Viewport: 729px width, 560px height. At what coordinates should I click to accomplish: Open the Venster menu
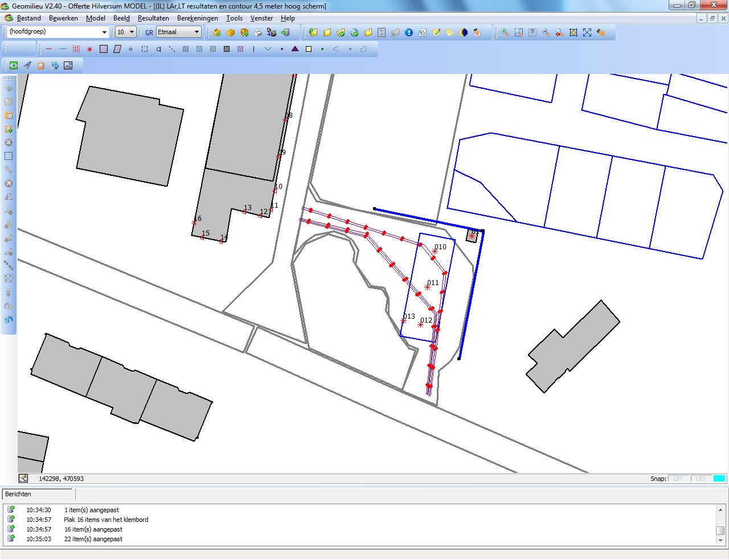pyautogui.click(x=261, y=18)
